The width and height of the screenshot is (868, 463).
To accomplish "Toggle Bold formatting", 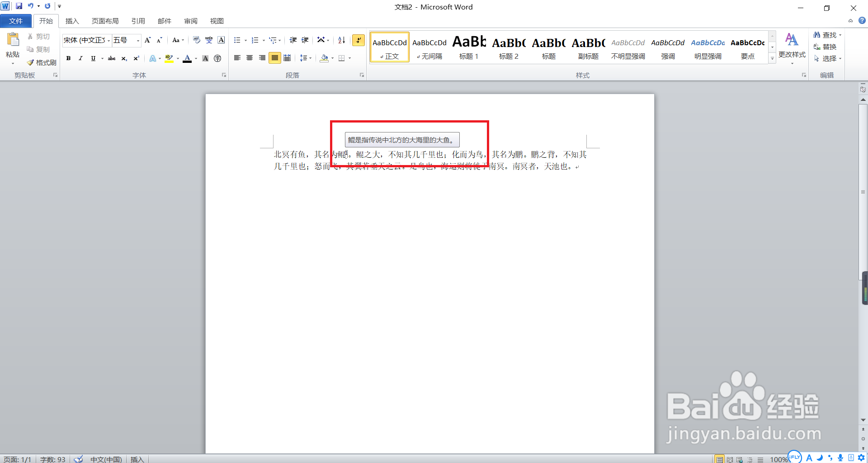I will (x=68, y=58).
